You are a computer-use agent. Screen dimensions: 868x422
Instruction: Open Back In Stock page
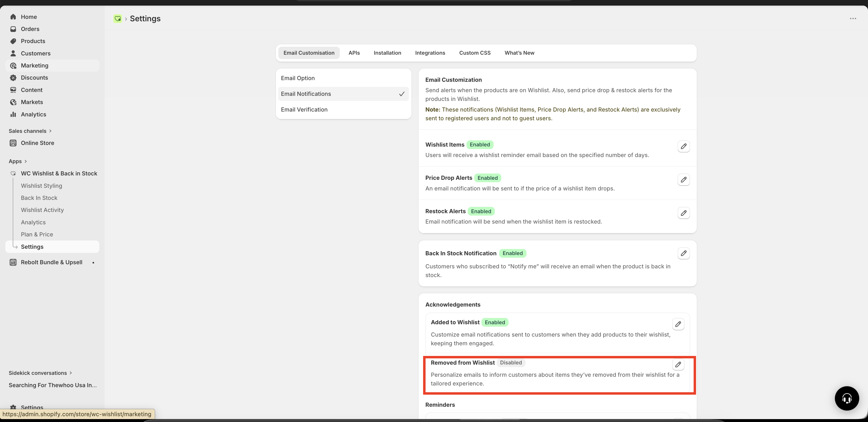click(39, 198)
